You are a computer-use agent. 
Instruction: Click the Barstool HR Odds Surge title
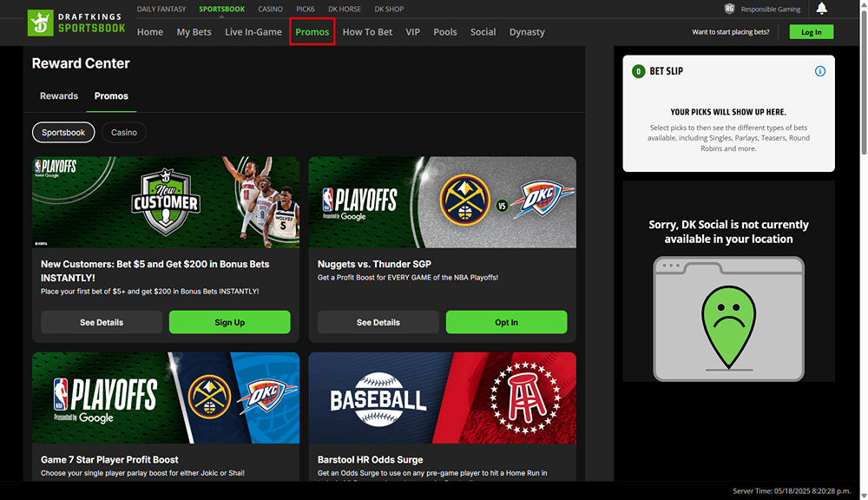click(371, 459)
